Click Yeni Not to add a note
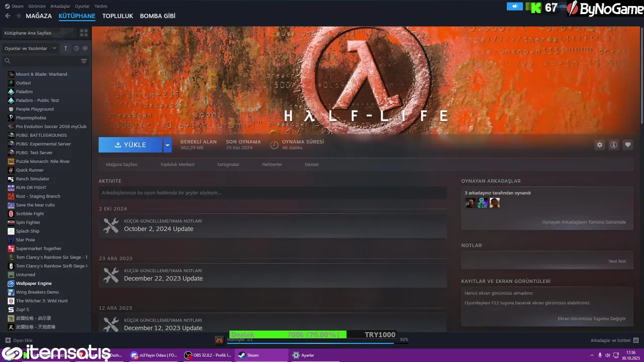 (617, 261)
